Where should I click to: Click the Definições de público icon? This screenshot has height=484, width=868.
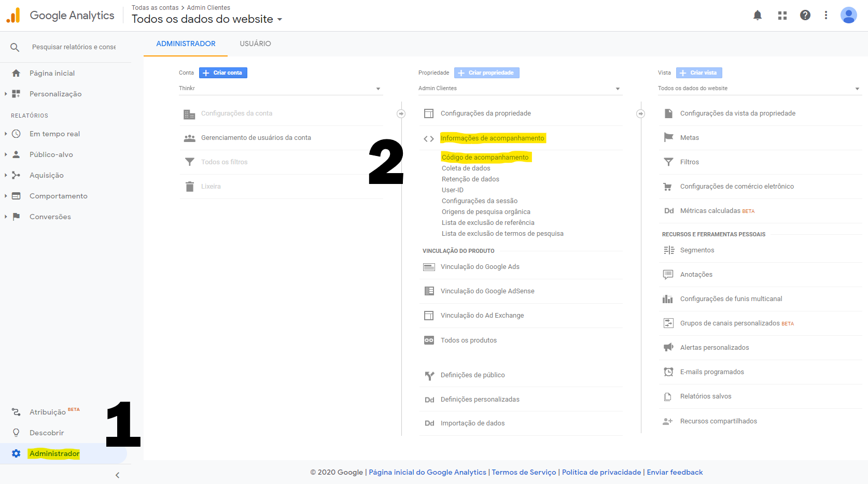point(429,376)
